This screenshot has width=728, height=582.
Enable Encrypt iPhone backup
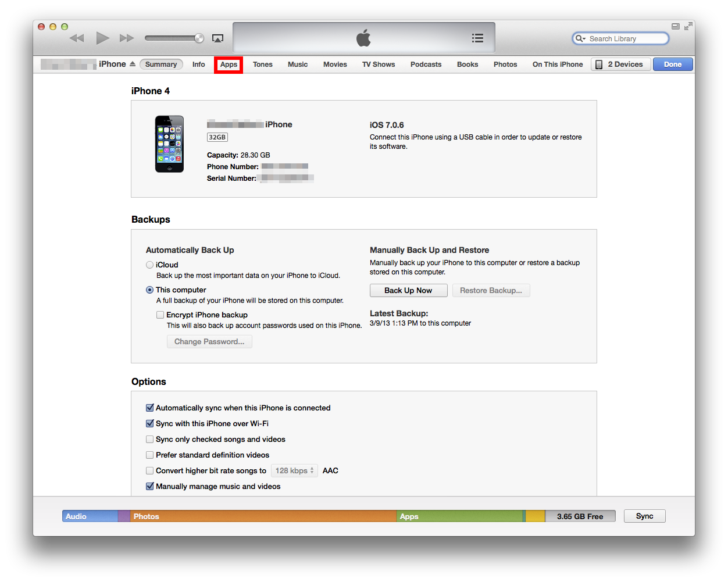pos(160,315)
